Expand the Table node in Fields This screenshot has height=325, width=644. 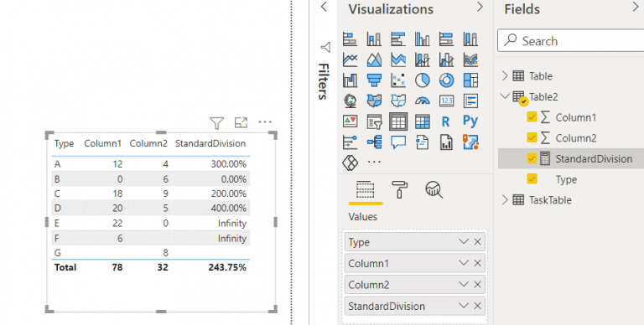pos(505,76)
